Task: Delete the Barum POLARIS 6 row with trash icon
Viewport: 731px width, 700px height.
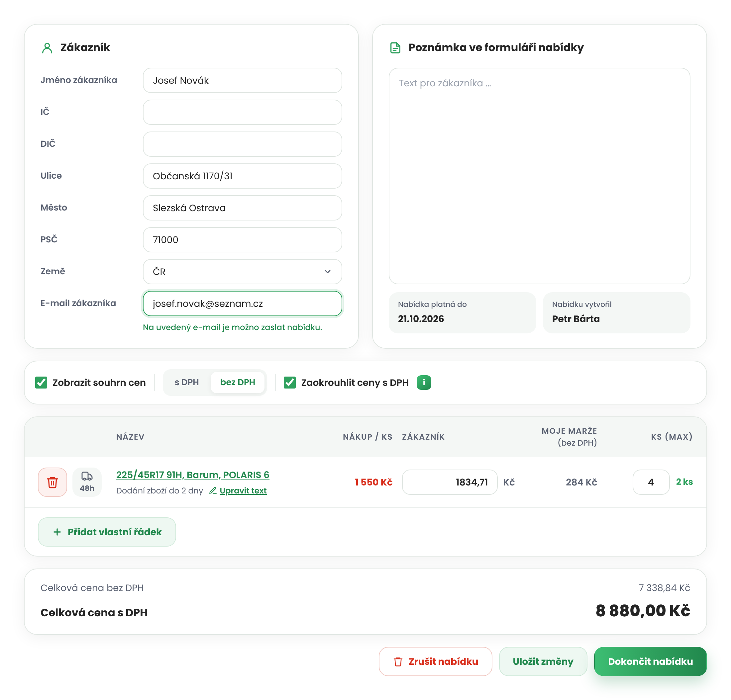Action: pyautogui.click(x=52, y=482)
